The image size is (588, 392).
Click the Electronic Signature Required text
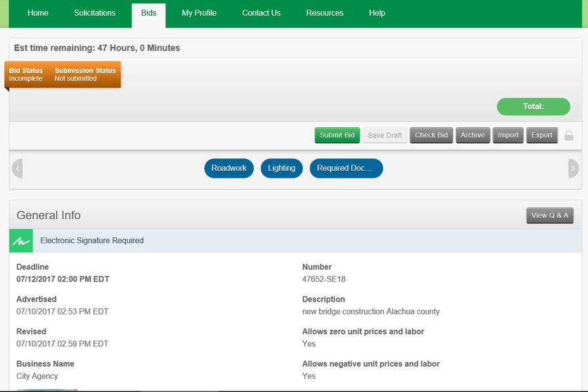coord(92,241)
